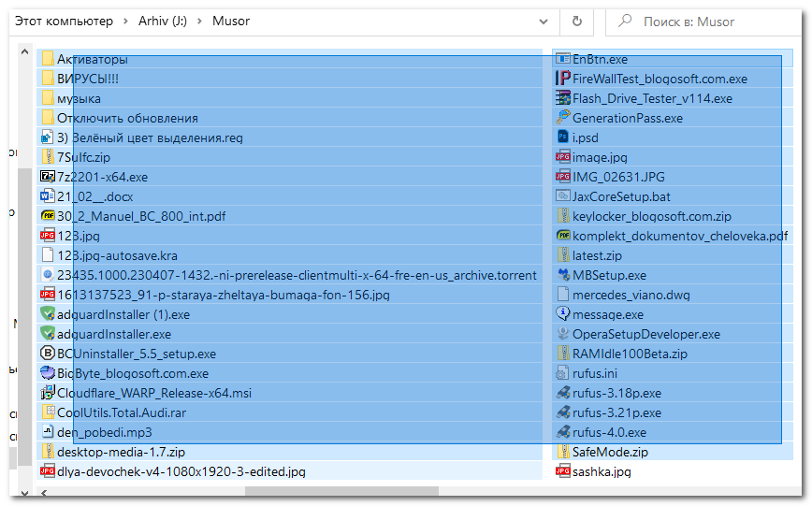The width and height of the screenshot is (812, 506).
Task: Select rufus-3.21p.exe file name
Action: (616, 412)
